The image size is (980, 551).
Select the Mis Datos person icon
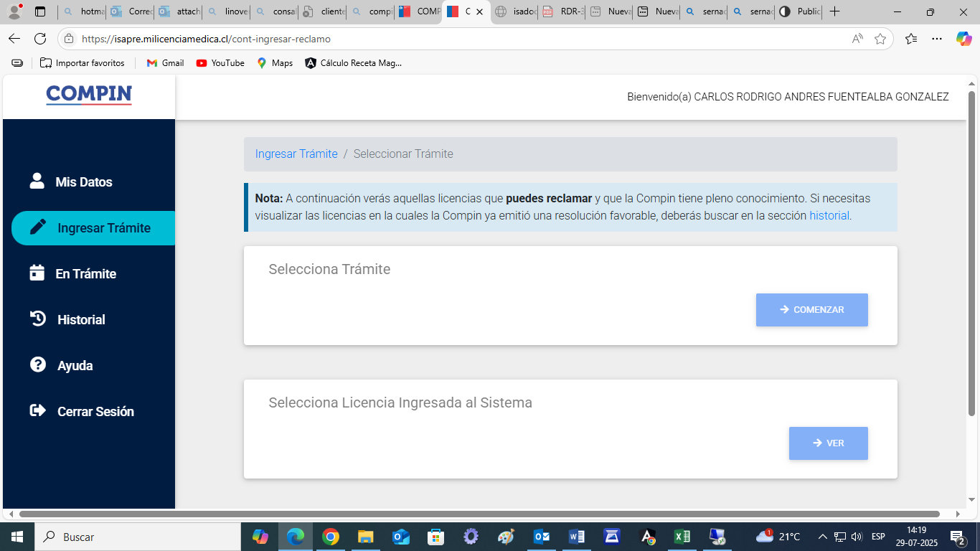click(x=36, y=182)
